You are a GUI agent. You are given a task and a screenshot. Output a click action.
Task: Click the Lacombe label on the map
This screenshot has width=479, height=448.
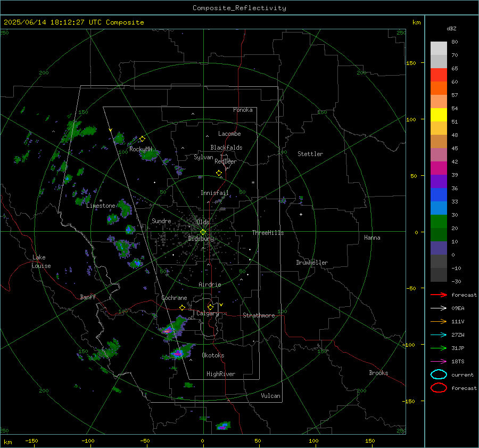[229, 134]
